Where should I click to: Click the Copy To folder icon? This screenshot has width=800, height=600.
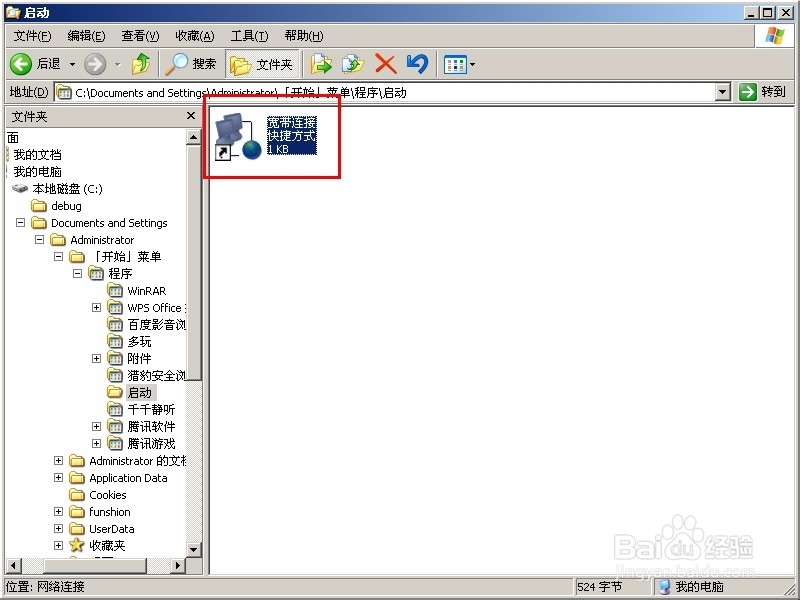(x=353, y=64)
